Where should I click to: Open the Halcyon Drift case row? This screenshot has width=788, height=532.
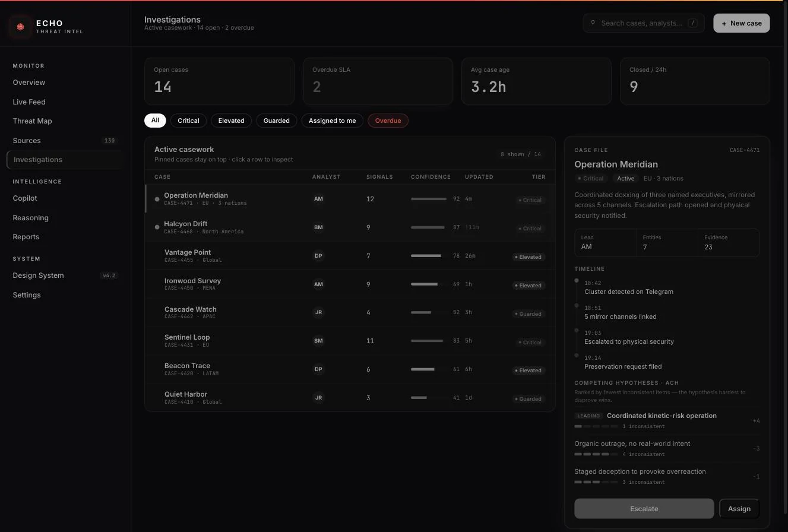coord(350,227)
